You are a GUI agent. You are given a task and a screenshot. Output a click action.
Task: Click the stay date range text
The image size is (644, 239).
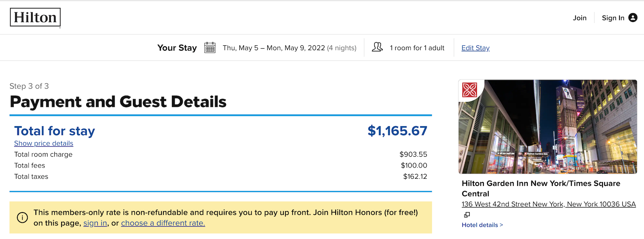coord(274,47)
